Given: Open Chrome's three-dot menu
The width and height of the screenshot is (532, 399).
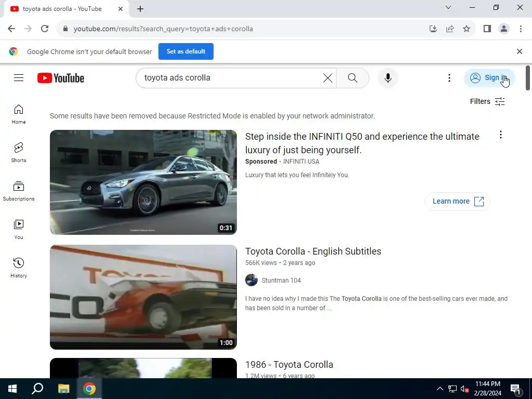Looking at the screenshot, I should coord(521,29).
